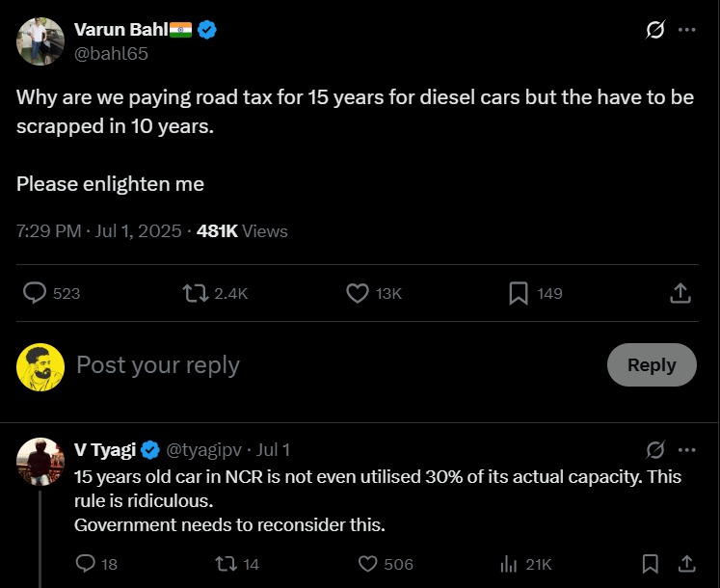
Task: Repost V Tyagi's reply with 14 reposts
Action: [224, 564]
